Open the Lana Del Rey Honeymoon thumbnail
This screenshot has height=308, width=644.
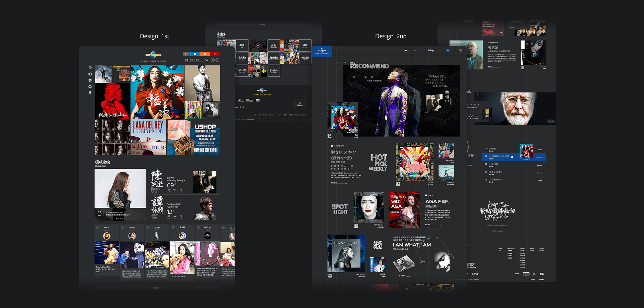(x=148, y=137)
